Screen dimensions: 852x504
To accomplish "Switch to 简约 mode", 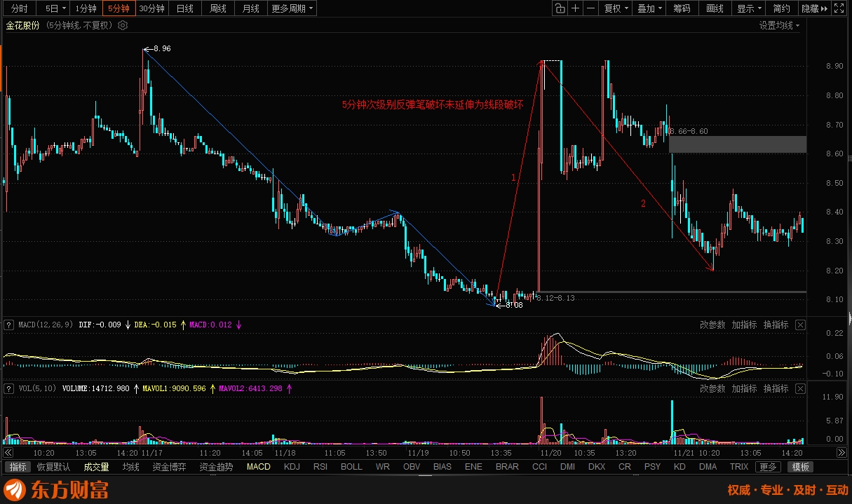I will 782,8.
